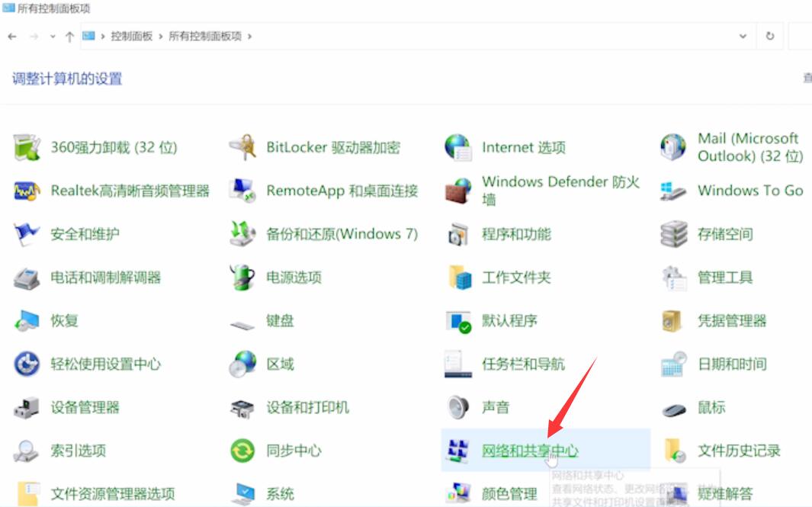Click the Power Options battery icon
Image resolution: width=812 pixels, height=507 pixels.
(x=242, y=278)
